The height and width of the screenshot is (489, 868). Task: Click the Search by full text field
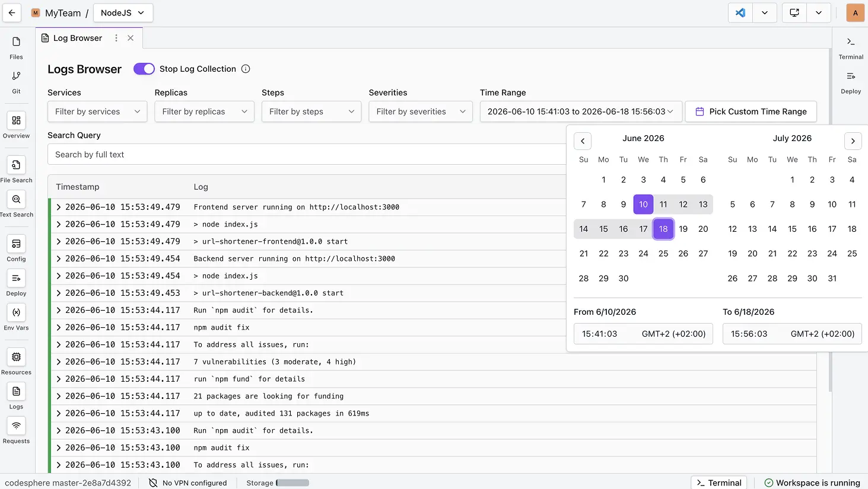(307, 154)
